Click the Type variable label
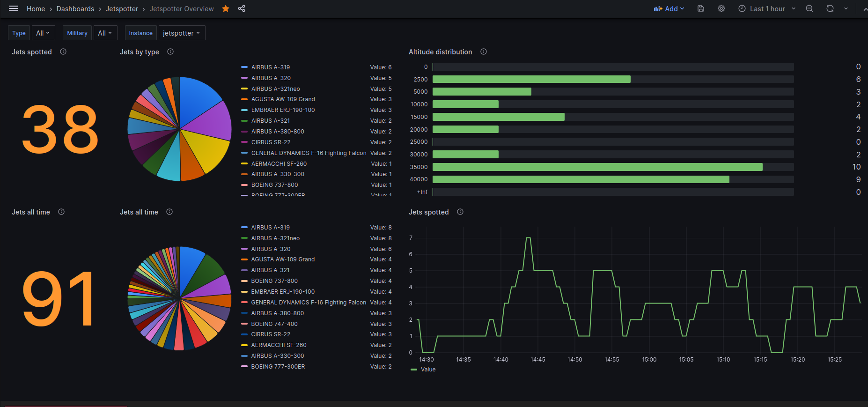The height and width of the screenshot is (407, 868). pyautogui.click(x=19, y=33)
